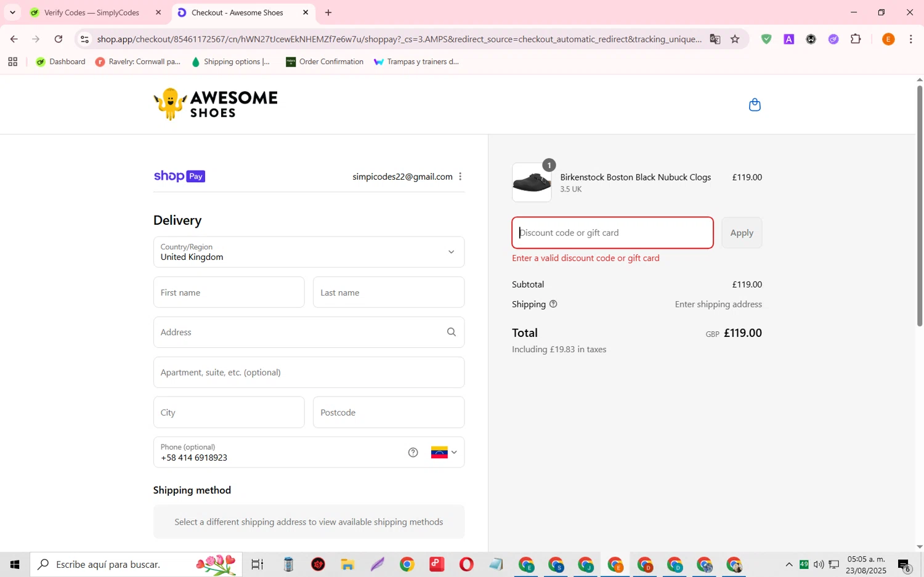Open the purple A extension icon
This screenshot has width=924, height=577.
pos(788,39)
